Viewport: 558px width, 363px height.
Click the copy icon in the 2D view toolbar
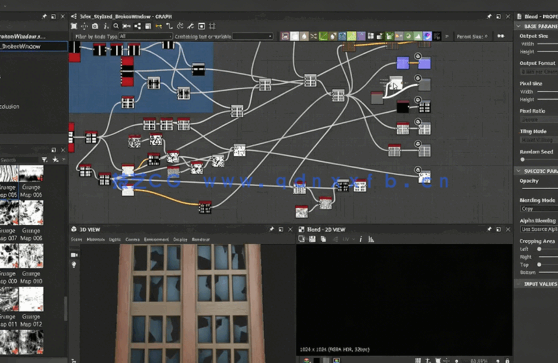[x=323, y=239]
